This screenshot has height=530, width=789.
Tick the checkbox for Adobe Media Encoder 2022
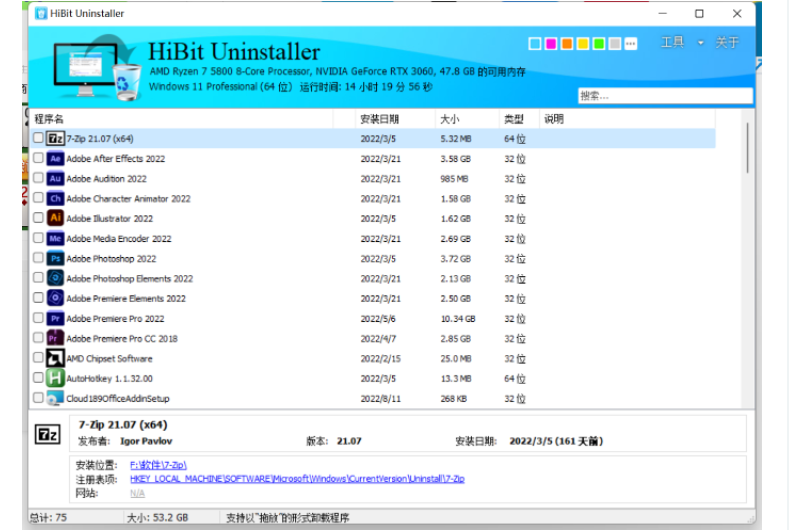(x=38, y=238)
